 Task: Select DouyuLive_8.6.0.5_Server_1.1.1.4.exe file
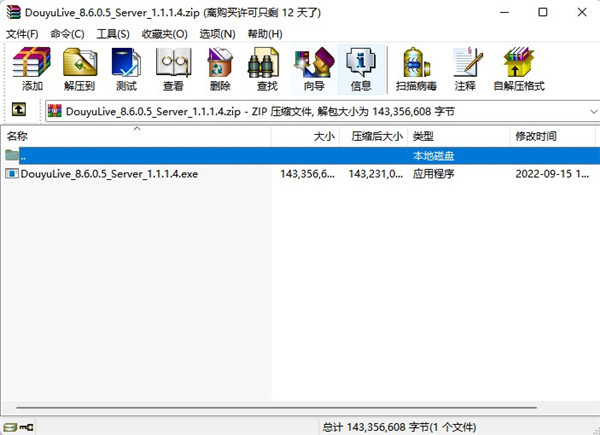pyautogui.click(x=109, y=174)
